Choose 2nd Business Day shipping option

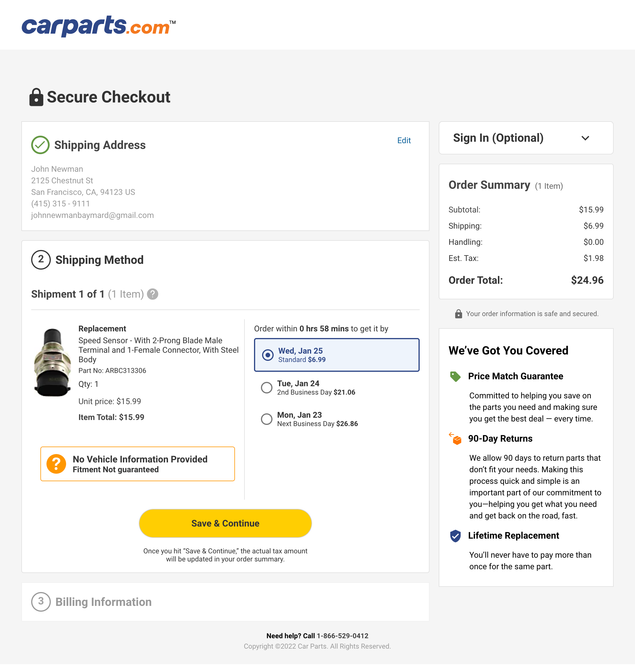pos(267,388)
